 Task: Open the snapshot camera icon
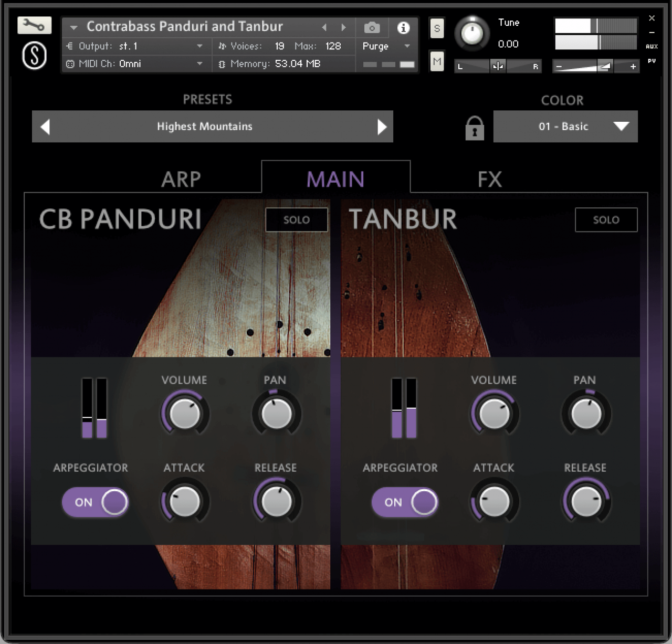click(x=372, y=27)
